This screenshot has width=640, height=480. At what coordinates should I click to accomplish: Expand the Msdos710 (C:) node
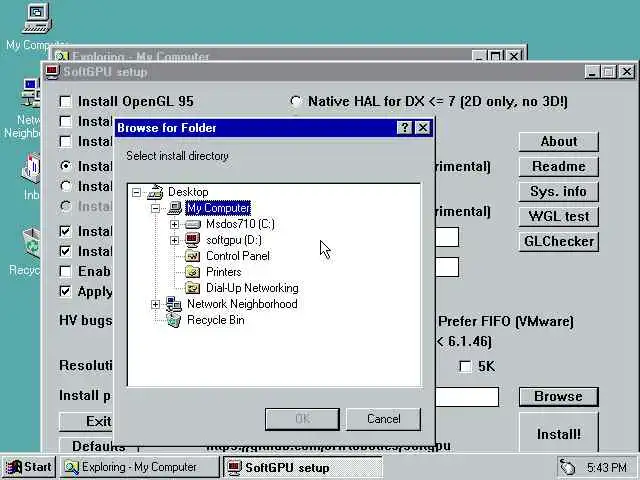[174, 224]
